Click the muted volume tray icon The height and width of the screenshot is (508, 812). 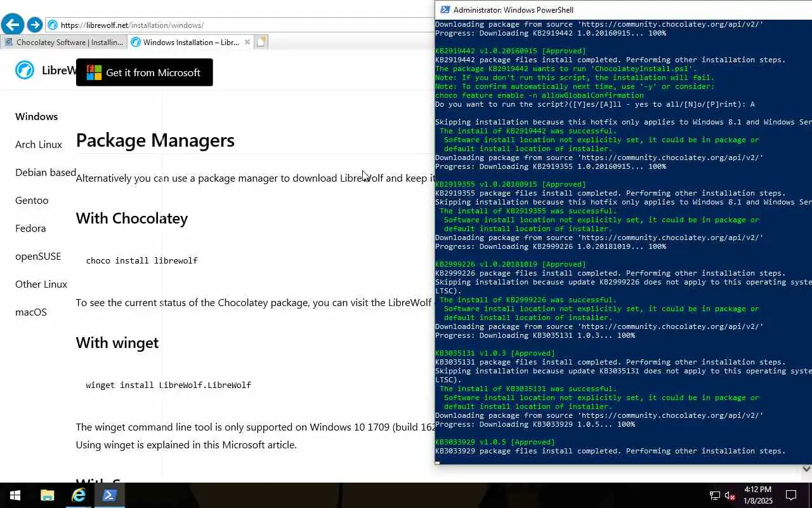pyautogui.click(x=730, y=495)
